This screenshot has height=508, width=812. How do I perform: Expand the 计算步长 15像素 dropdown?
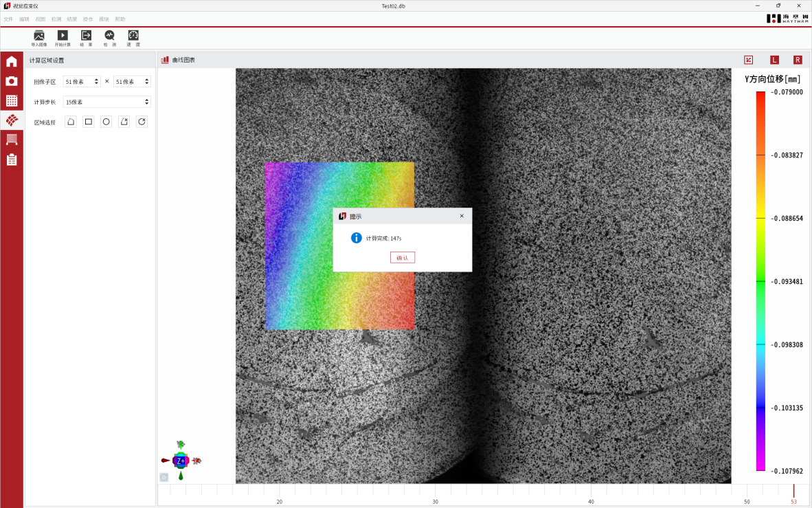click(x=106, y=102)
